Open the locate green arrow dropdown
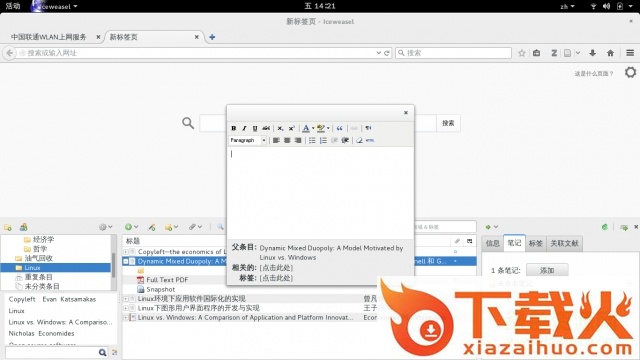The height and width of the screenshot is (360, 640). (491, 227)
